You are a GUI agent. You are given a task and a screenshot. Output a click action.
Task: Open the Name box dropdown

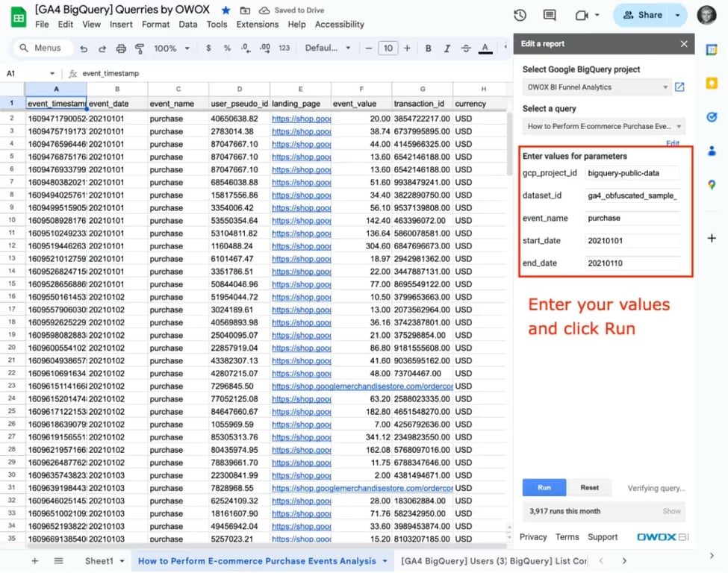pos(52,73)
